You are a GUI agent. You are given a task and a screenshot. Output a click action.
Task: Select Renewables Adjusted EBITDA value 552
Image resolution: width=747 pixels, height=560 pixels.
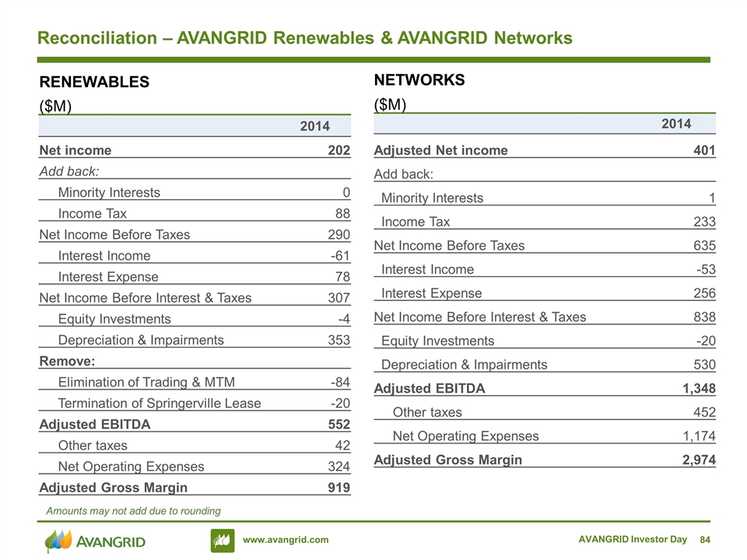[339, 425]
